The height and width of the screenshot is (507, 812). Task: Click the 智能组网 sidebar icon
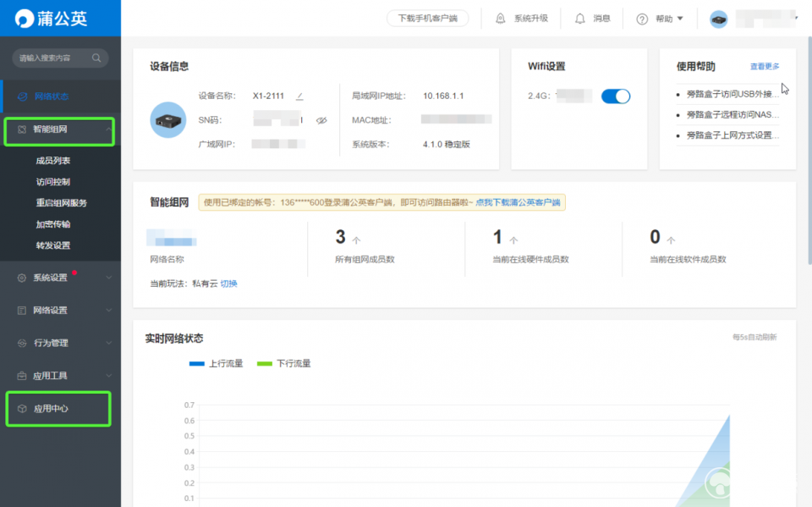22,130
